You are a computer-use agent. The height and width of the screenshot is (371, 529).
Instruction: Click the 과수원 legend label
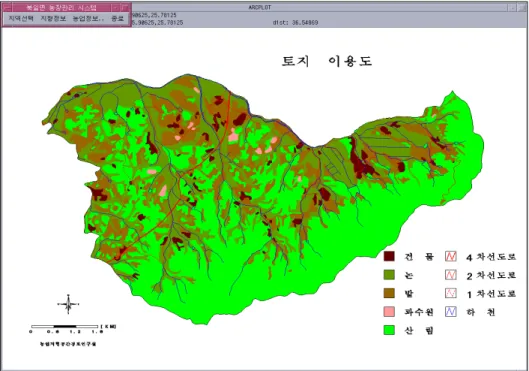tap(419, 312)
